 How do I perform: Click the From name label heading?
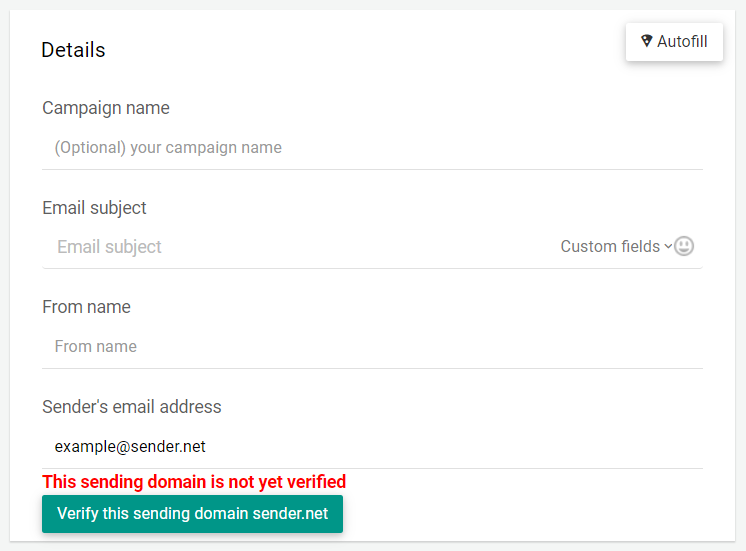coord(86,307)
